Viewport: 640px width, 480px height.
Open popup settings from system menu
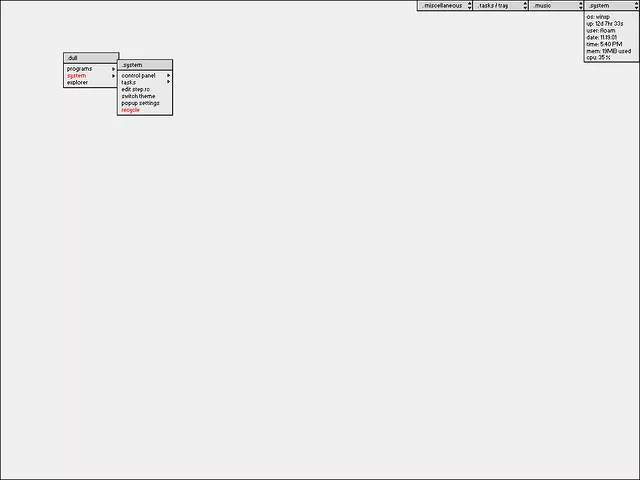click(x=140, y=103)
